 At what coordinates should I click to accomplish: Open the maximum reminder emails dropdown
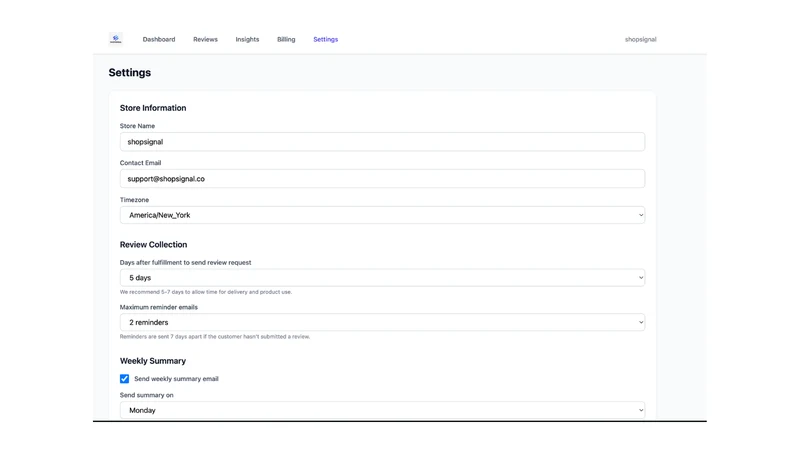382,322
